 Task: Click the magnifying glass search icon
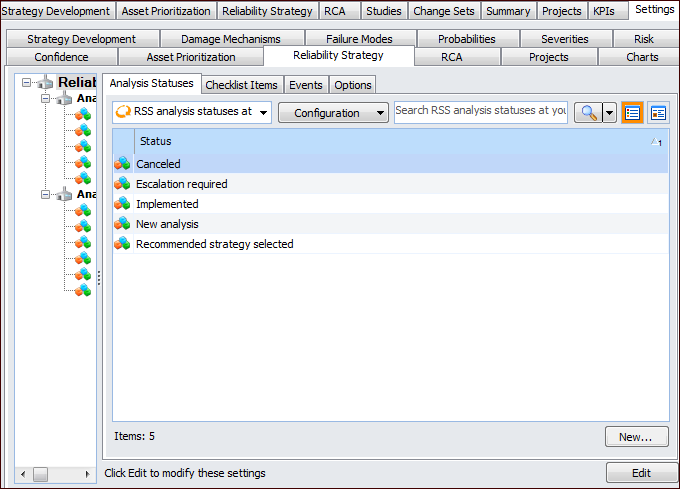[x=588, y=113]
